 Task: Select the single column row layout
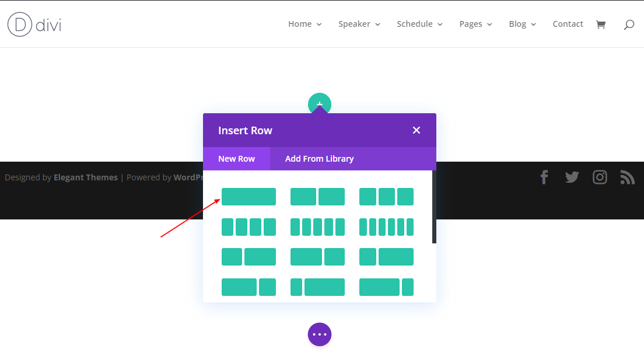point(249,197)
